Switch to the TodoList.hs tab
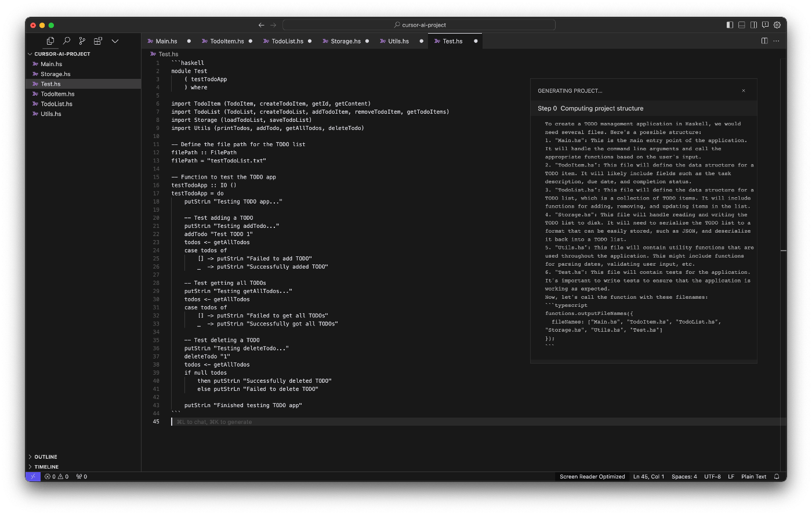812x515 pixels. click(287, 41)
